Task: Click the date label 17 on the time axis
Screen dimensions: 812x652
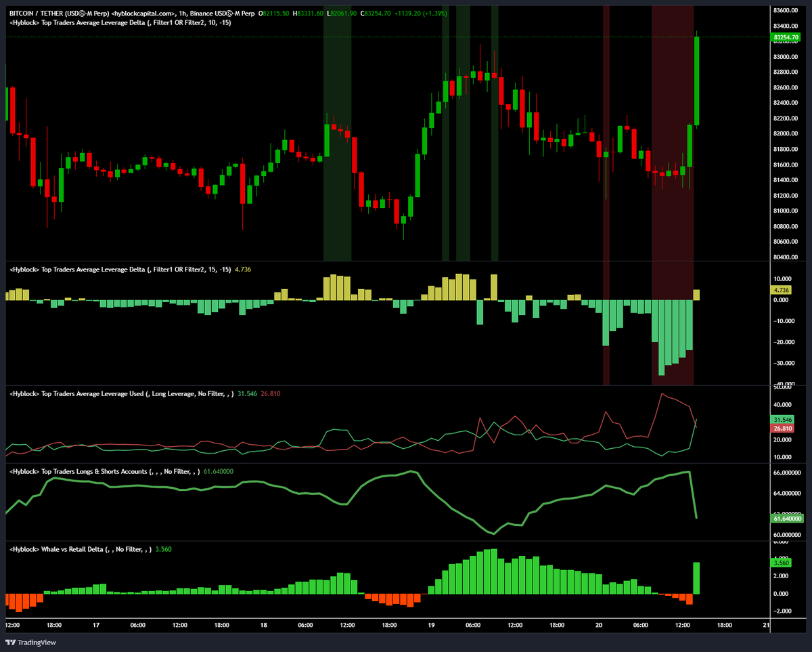Action: [x=96, y=626]
